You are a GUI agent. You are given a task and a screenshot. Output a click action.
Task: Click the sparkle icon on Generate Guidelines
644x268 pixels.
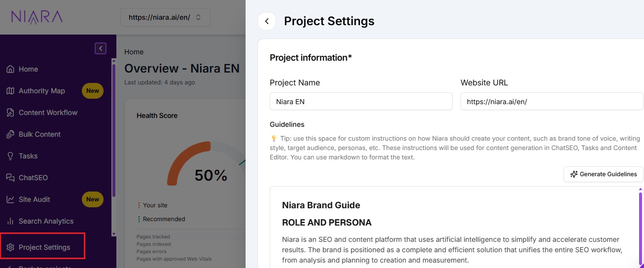point(573,174)
